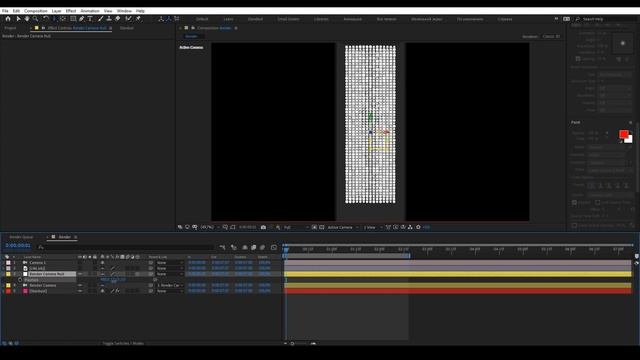Select the Roto Brush tool
The image size is (640, 360).
point(129,19)
